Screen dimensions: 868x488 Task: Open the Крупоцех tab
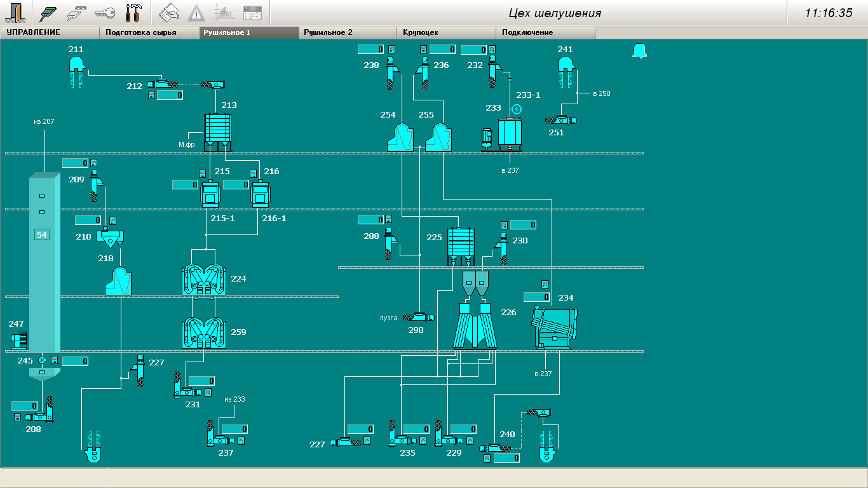click(x=419, y=32)
